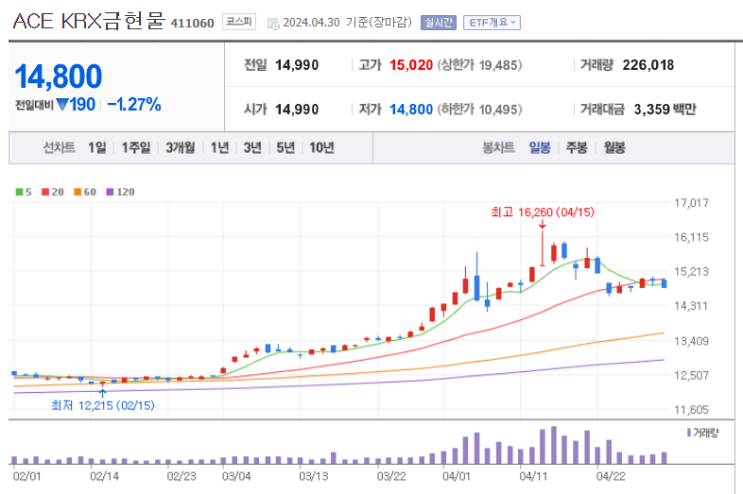Click the 선차트 label

pyautogui.click(x=59, y=148)
